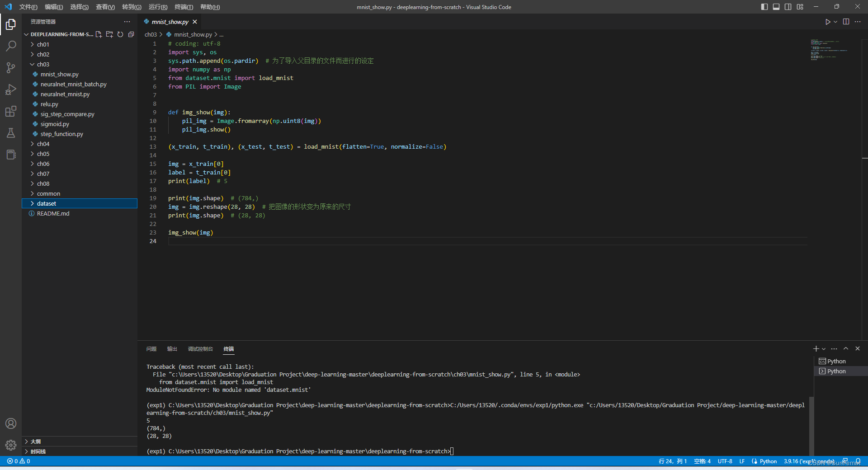Open sigmoid.py from the Explorer
This screenshot has height=470, width=868.
pyautogui.click(x=55, y=124)
